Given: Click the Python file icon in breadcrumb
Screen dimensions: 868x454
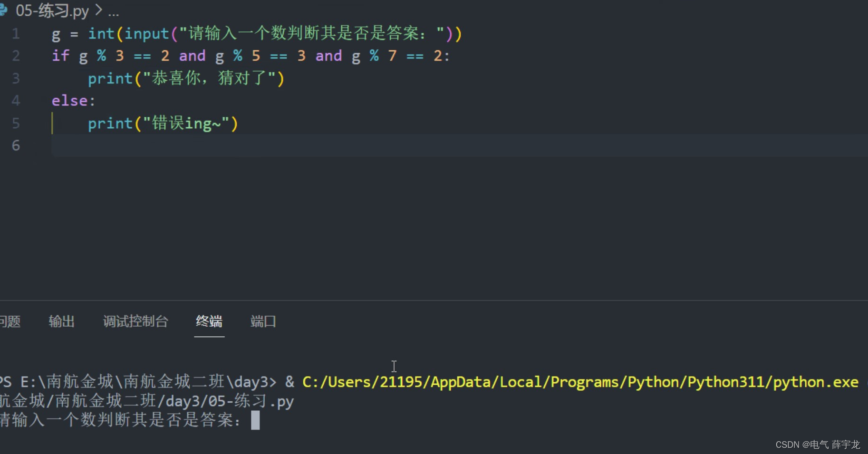Looking at the screenshot, I should tap(3, 10).
